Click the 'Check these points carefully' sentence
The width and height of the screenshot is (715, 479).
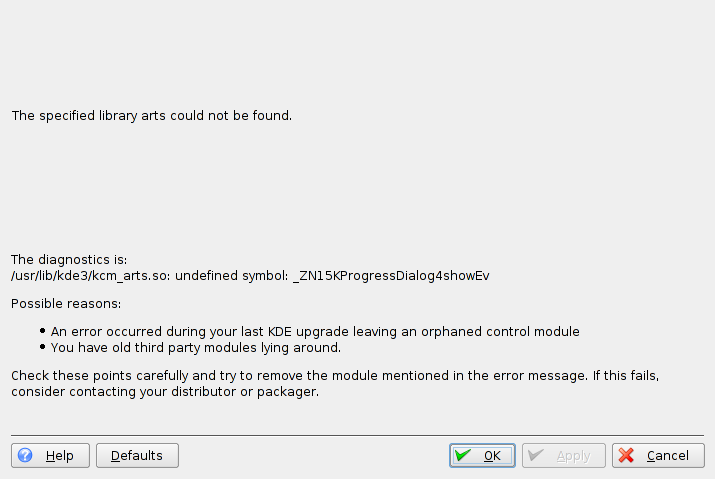(x=335, y=375)
